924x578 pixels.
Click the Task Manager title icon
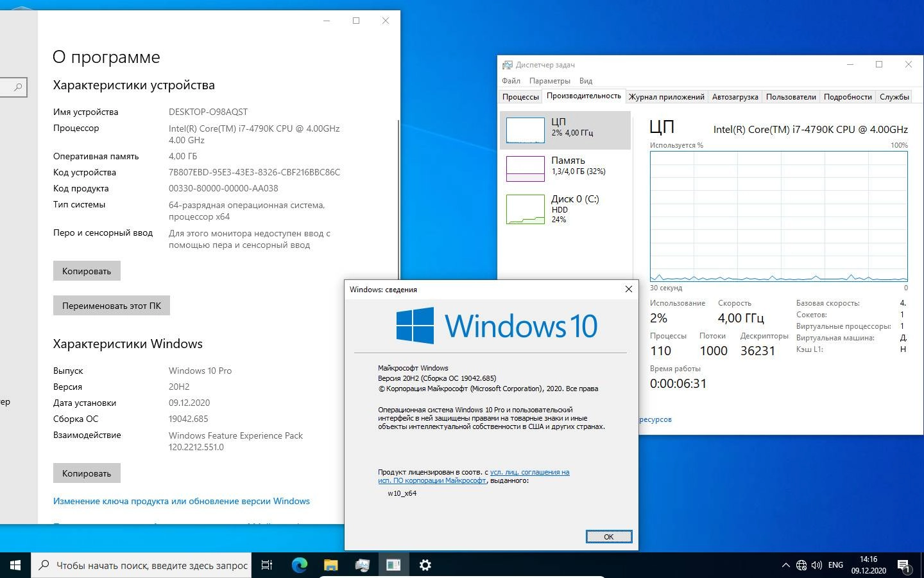pos(508,65)
